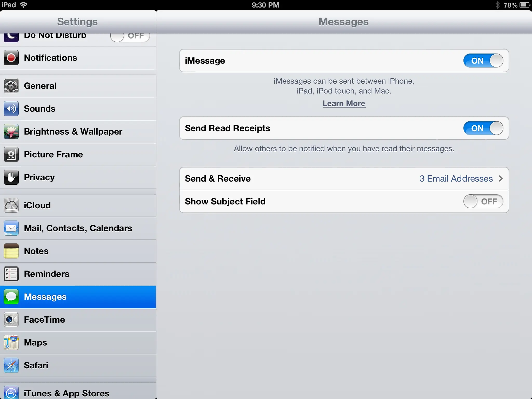Tap the Safari compass icon
This screenshot has width=532, height=399.
pyautogui.click(x=11, y=365)
